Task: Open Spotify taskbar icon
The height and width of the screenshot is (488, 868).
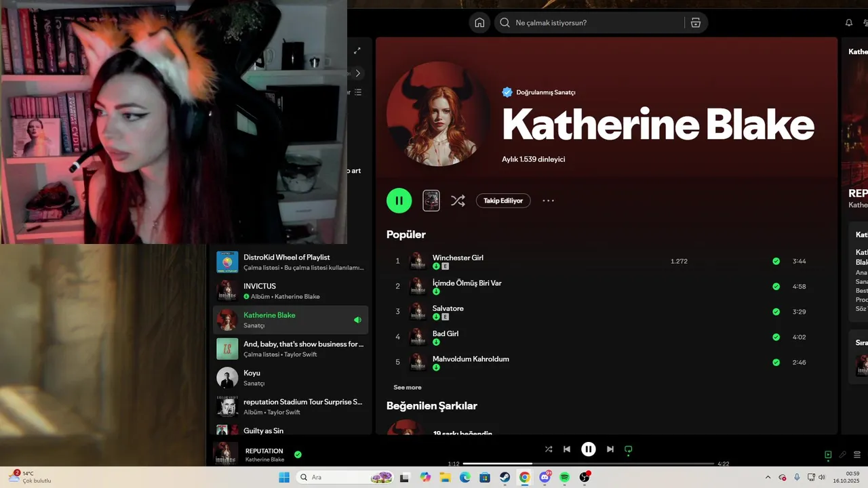Action: point(565,477)
